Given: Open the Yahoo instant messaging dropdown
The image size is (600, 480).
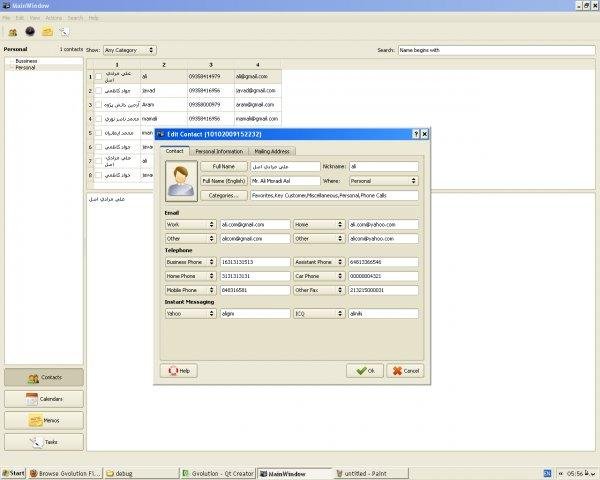Looking at the screenshot, I should 190,313.
